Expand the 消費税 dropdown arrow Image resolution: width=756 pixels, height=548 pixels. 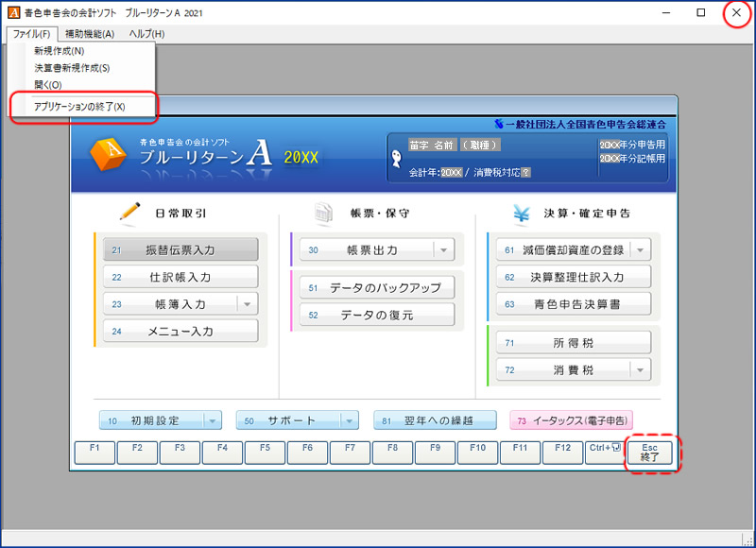[x=640, y=369]
